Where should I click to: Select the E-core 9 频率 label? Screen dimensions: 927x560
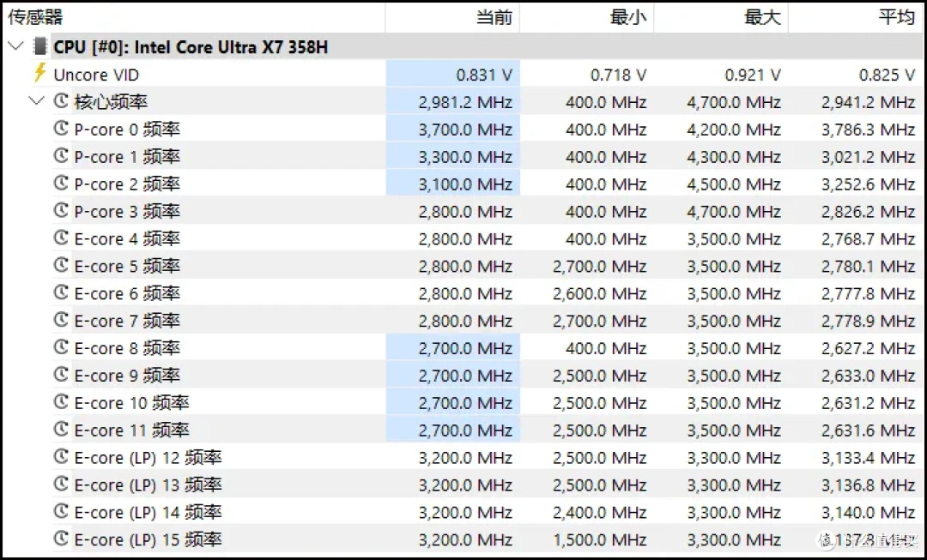point(127,376)
